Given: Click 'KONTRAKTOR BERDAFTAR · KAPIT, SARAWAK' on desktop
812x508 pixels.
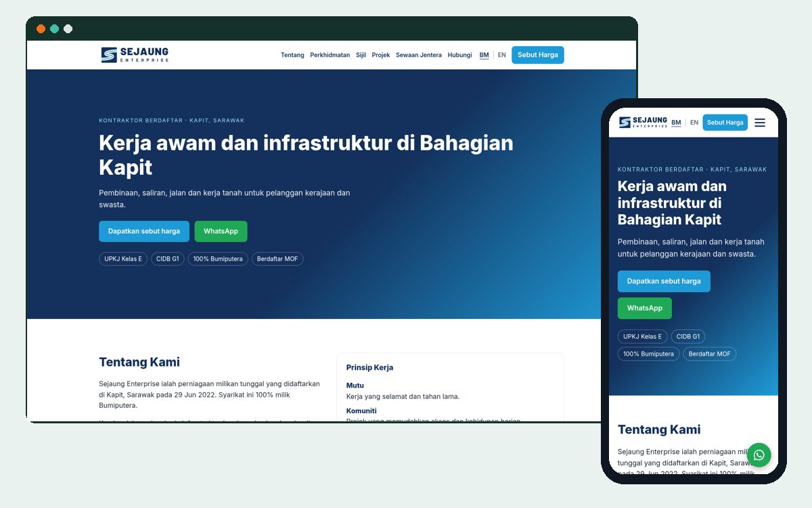Looking at the screenshot, I should click(x=172, y=121).
